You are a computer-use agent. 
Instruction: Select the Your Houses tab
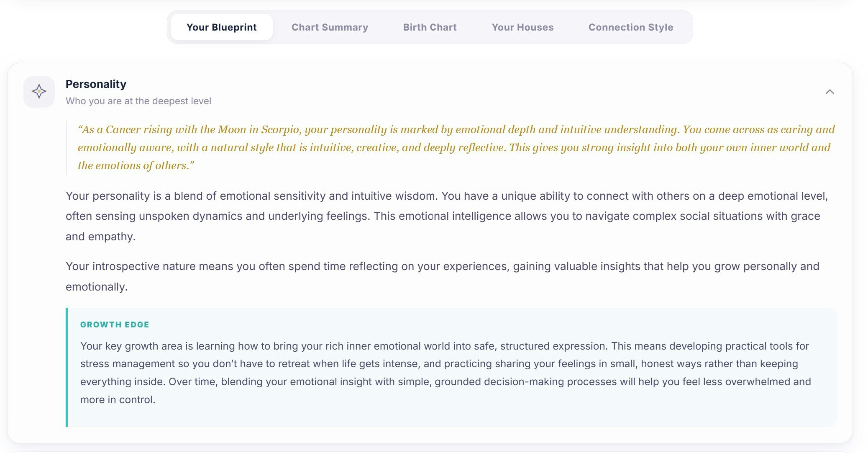coord(522,27)
